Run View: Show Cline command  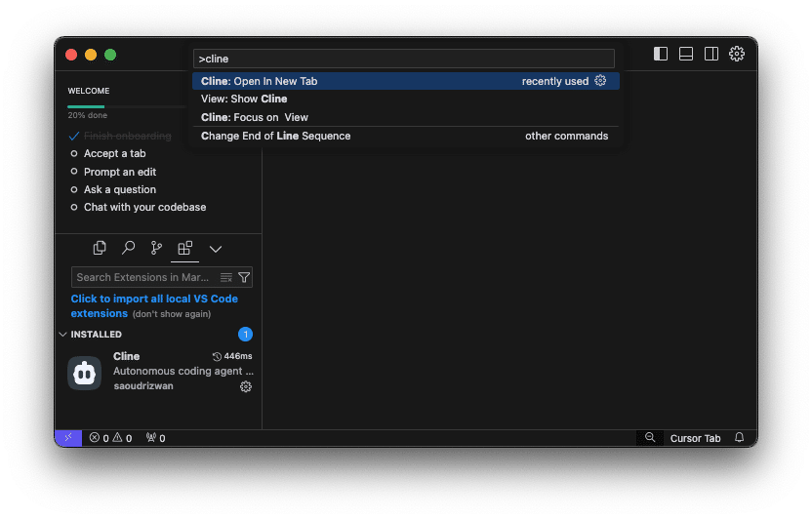[x=405, y=99]
